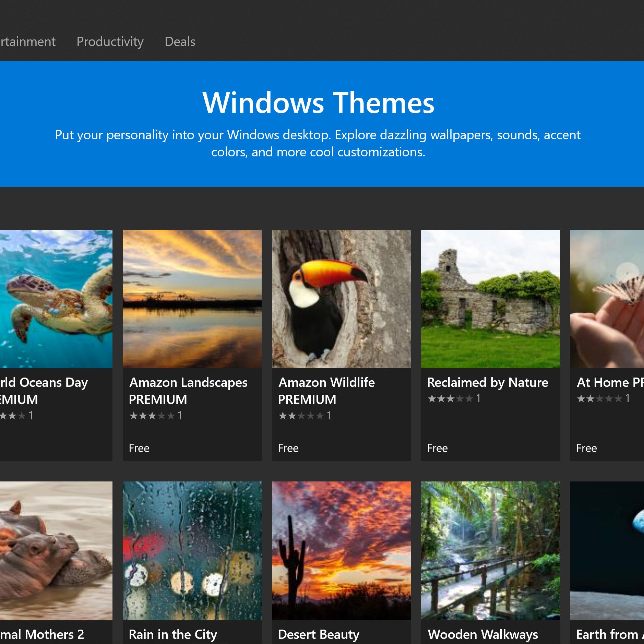The image size is (644, 644).
Task: Click the Free label under Amazon Wildlife PREMIUM
Action: tap(288, 448)
